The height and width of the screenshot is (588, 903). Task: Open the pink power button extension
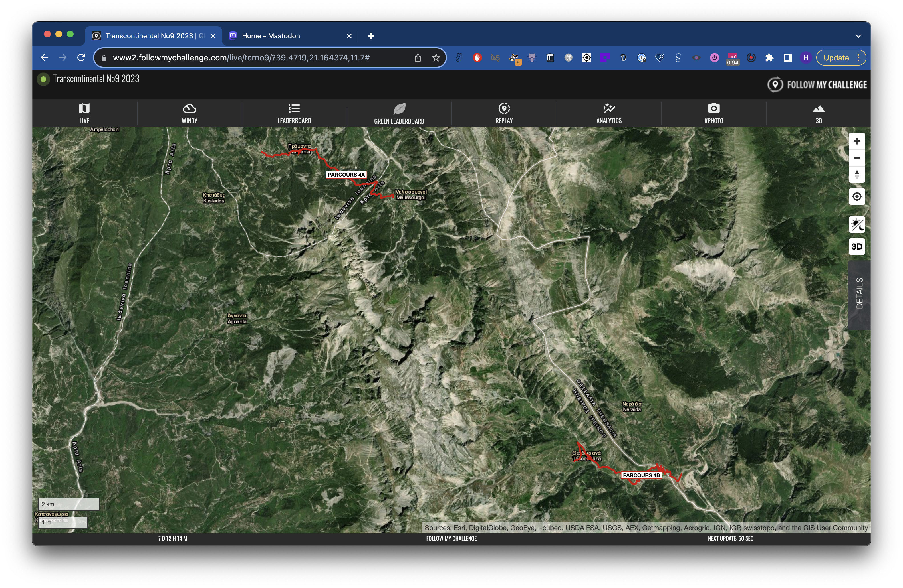point(714,58)
